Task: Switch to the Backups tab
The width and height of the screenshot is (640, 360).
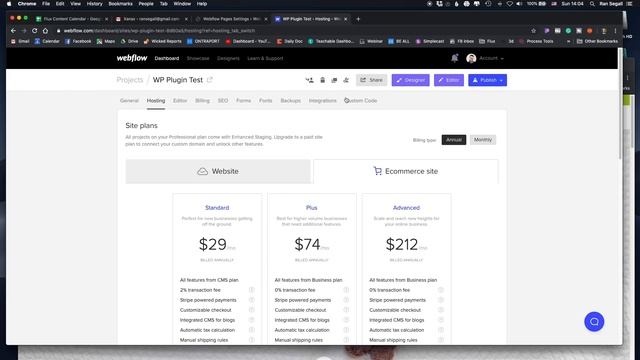Action: pyautogui.click(x=291, y=100)
